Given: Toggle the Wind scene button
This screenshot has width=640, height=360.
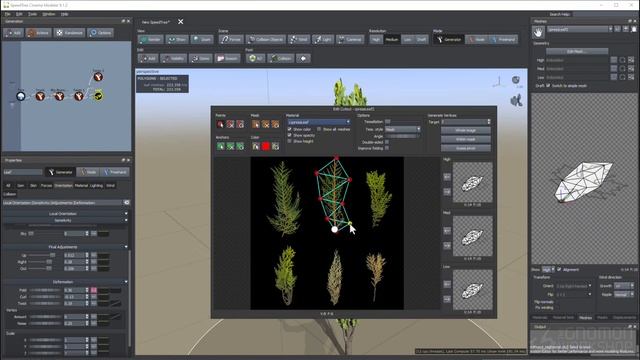Looking at the screenshot, I should coord(299,39).
